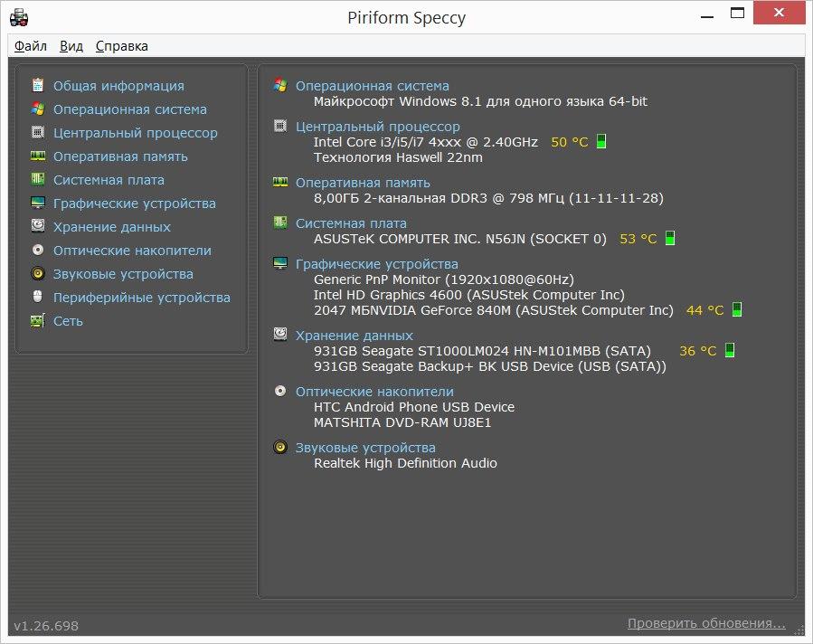Click the Windows flag icon in main panel

280,85
